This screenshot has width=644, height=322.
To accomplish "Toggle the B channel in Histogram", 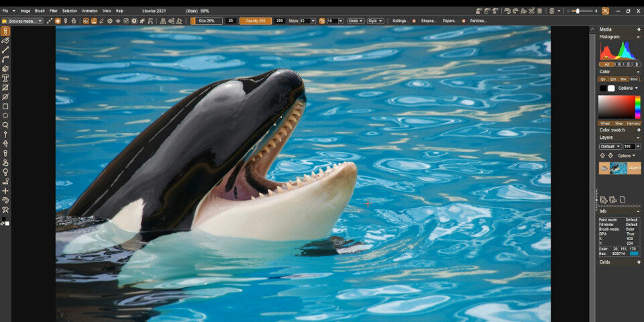I will pos(635,64).
